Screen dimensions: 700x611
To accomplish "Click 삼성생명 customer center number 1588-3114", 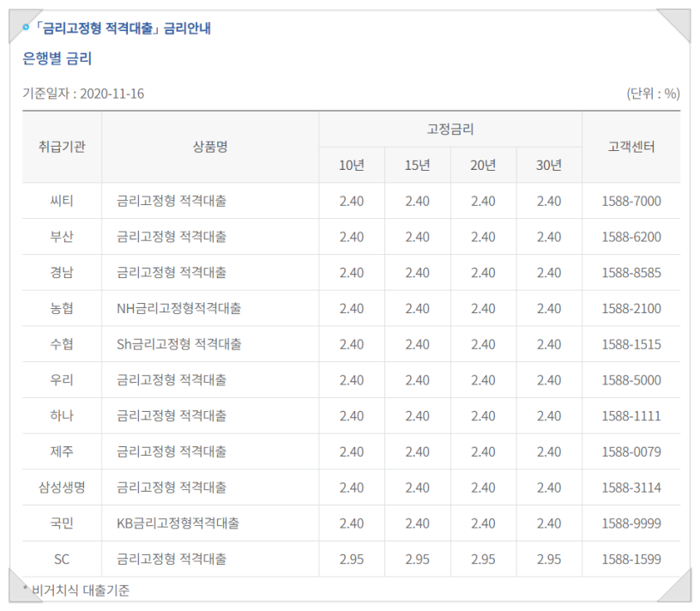I will point(631,487).
